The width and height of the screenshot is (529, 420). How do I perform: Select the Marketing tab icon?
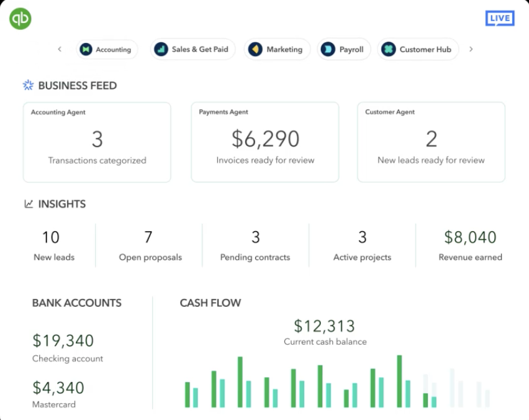256,49
